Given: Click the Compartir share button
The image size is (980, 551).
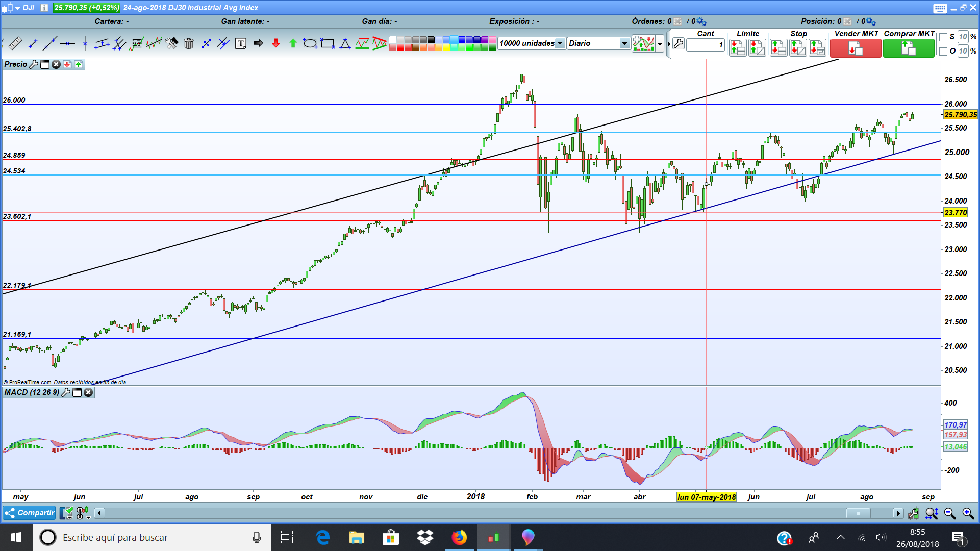Looking at the screenshot, I should tap(30, 513).
